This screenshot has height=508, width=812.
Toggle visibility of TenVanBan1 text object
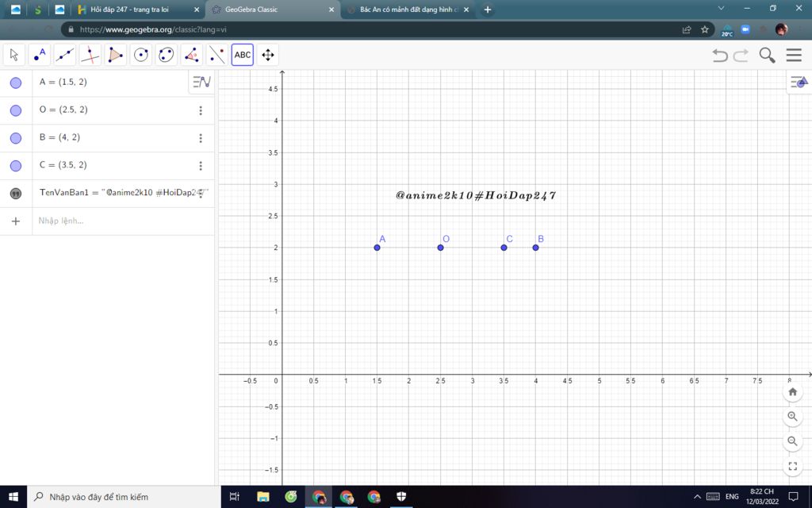[x=16, y=194]
